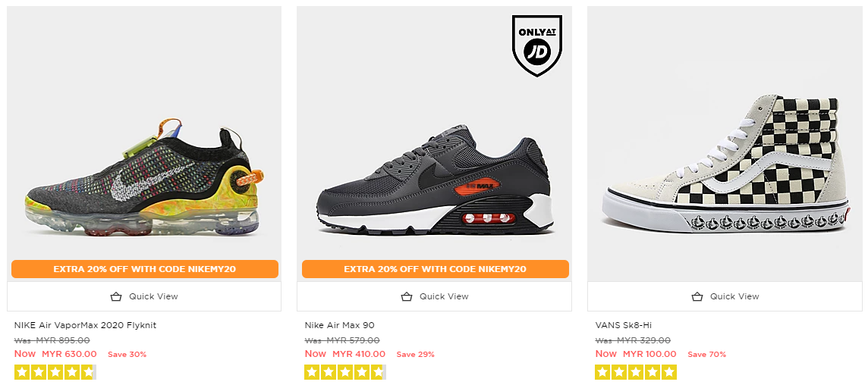
Task: Click the basket icon under Vans Sk8-Hi
Action: point(697,296)
